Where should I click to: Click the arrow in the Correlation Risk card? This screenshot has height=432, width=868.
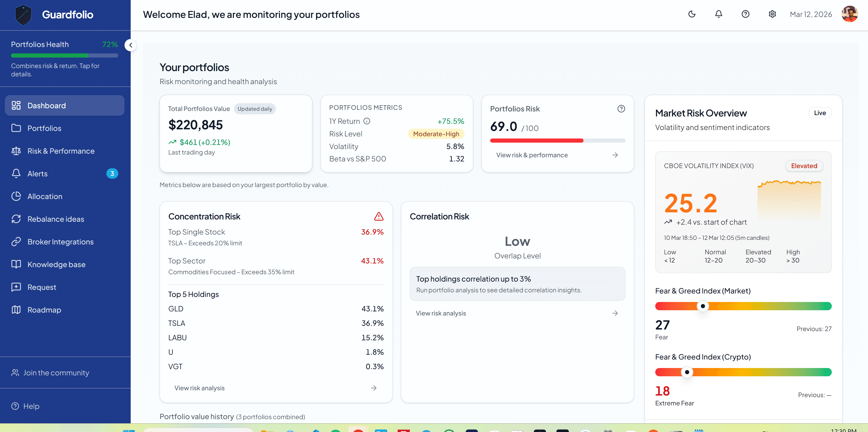(x=615, y=313)
